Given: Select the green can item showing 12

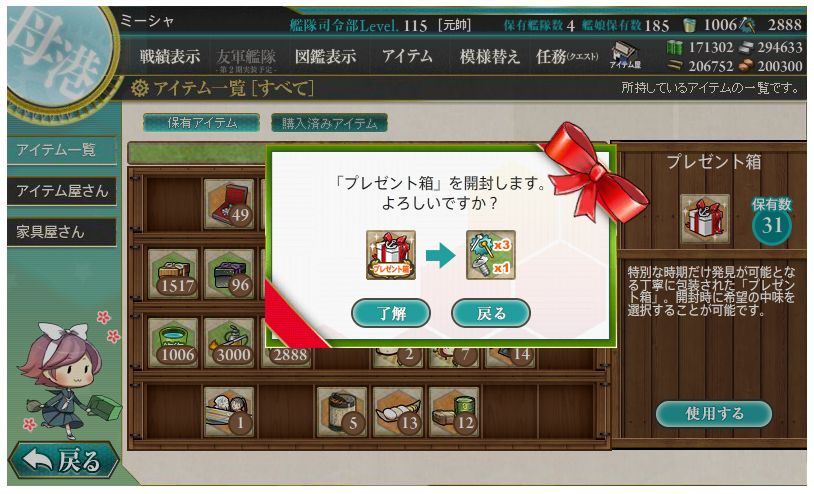Looking at the screenshot, I should coord(454,412).
